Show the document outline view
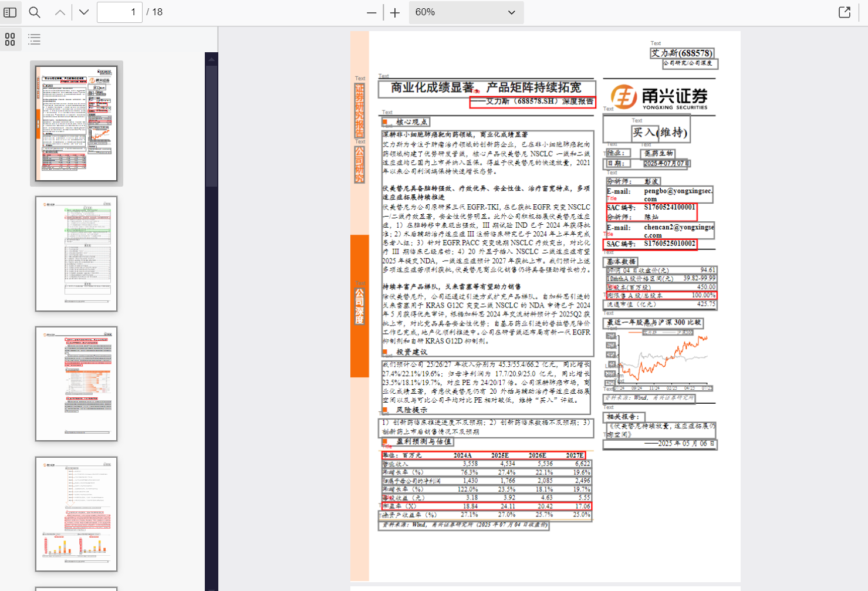 33,39
